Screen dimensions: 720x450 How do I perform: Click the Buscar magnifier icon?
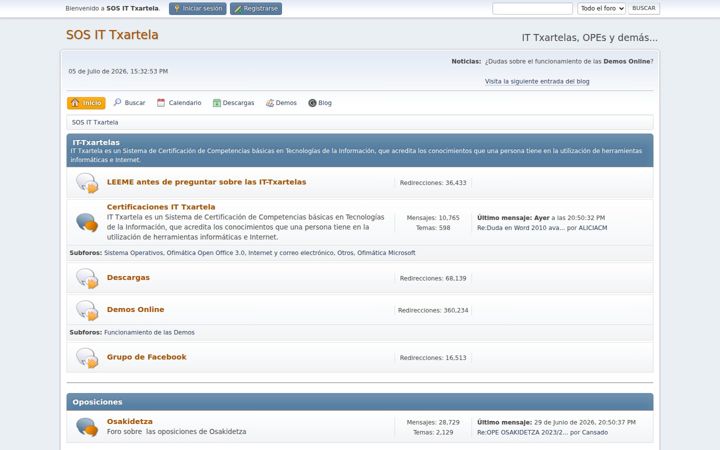point(118,102)
